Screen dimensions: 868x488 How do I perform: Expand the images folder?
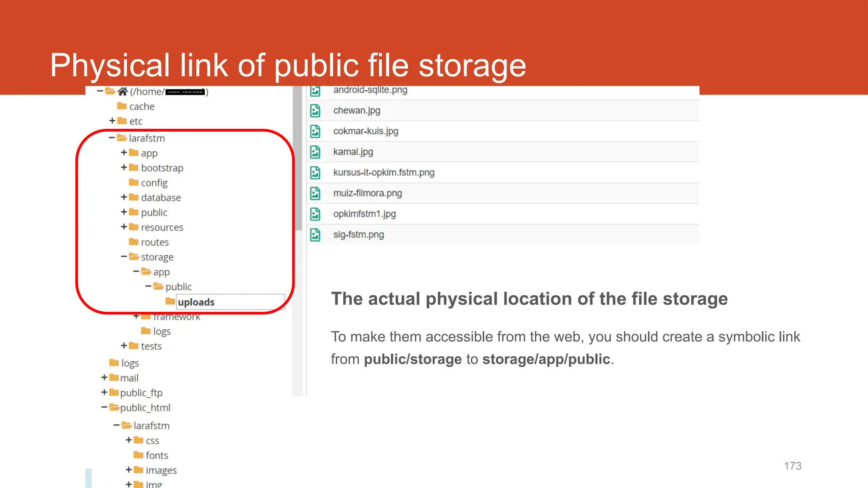129,470
